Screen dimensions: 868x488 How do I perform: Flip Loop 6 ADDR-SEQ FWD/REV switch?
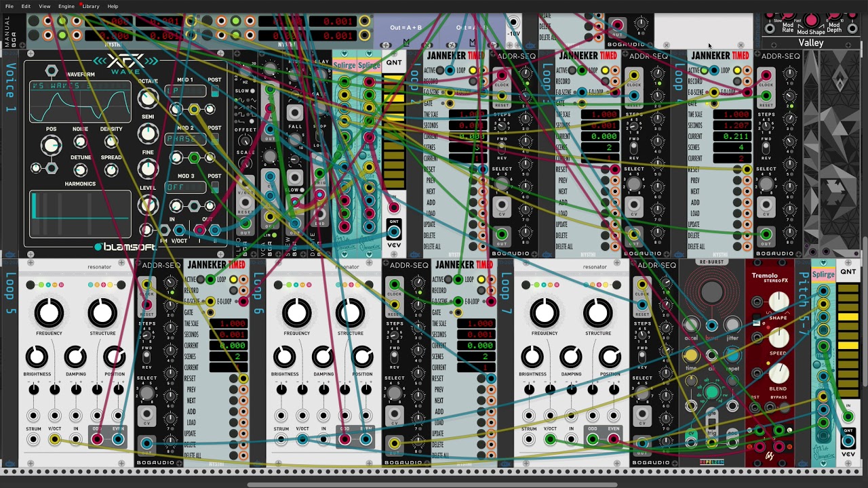[394, 357]
